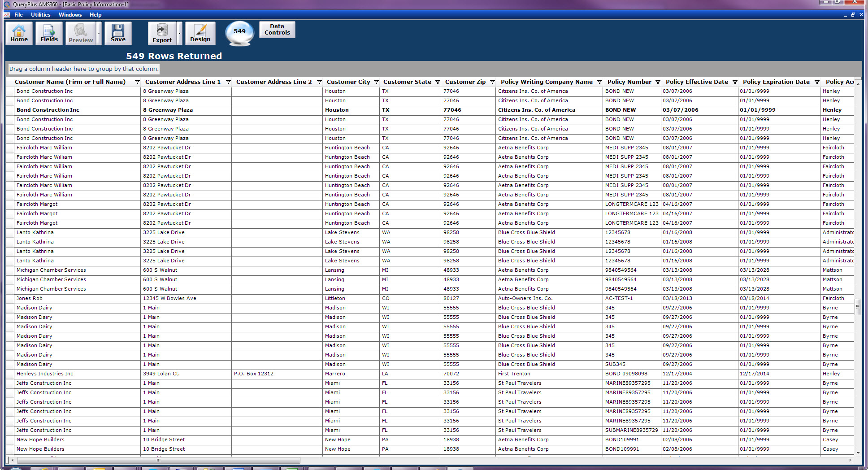Open filter for Policy Writing Company Name

click(x=599, y=82)
